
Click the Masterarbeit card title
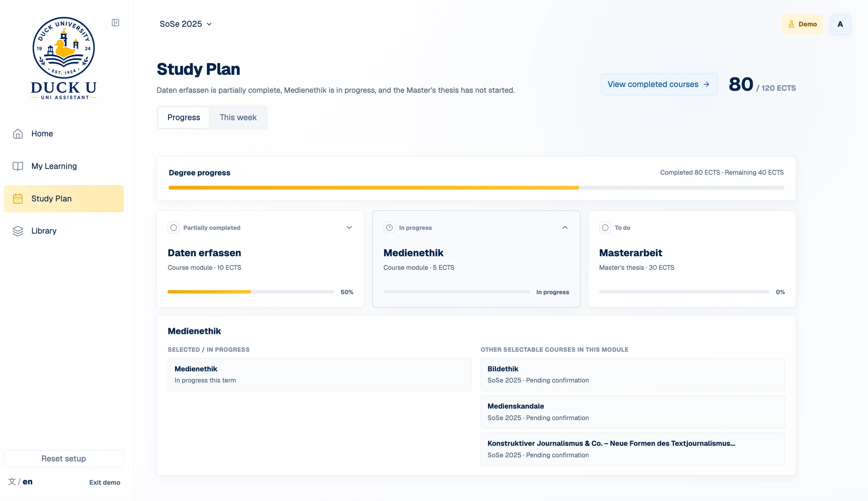pyautogui.click(x=631, y=253)
